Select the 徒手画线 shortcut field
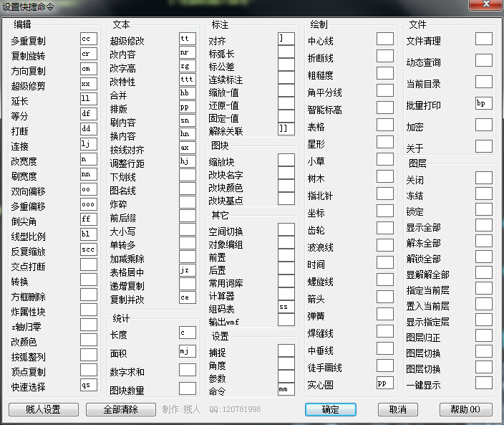The height and width of the screenshot is (425, 504). coord(385,366)
